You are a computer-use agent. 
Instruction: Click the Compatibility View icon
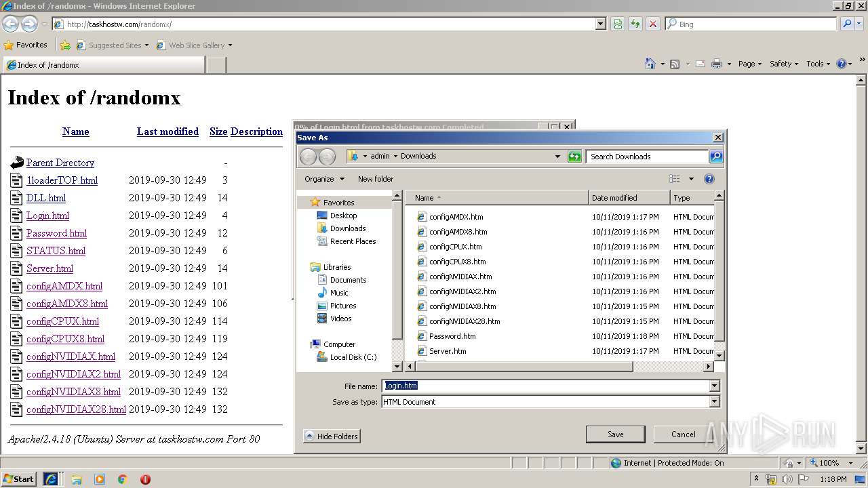pos(618,24)
